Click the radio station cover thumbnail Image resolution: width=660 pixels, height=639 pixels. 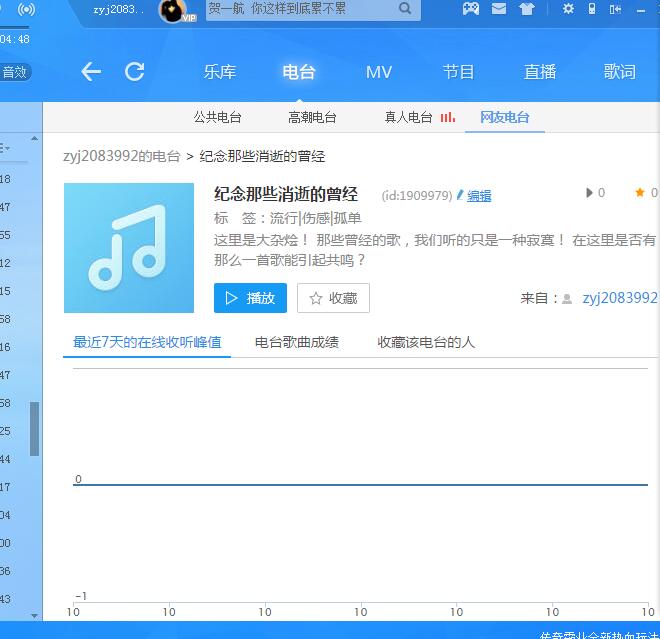(129, 248)
